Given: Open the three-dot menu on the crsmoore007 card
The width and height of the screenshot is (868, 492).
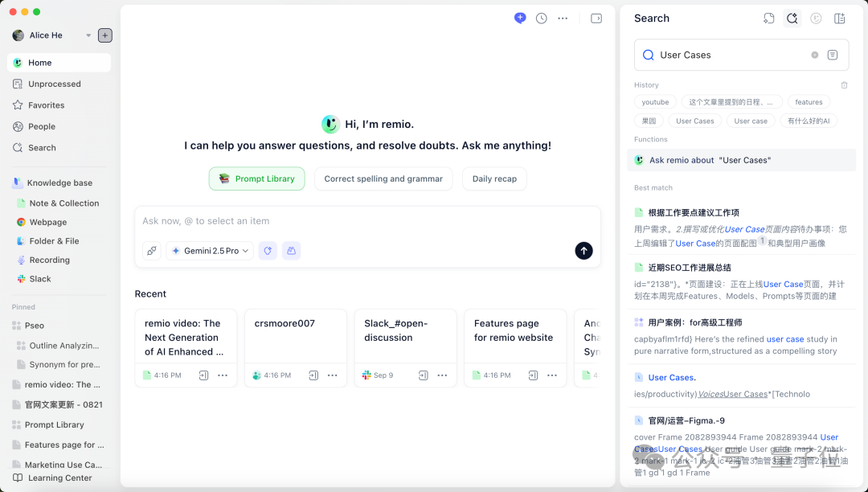Looking at the screenshot, I should tap(332, 375).
